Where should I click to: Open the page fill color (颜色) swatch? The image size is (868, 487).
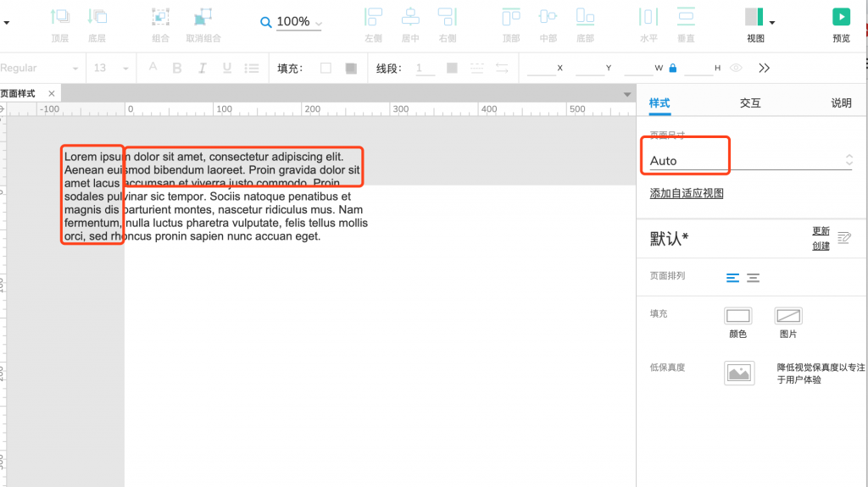click(x=737, y=316)
